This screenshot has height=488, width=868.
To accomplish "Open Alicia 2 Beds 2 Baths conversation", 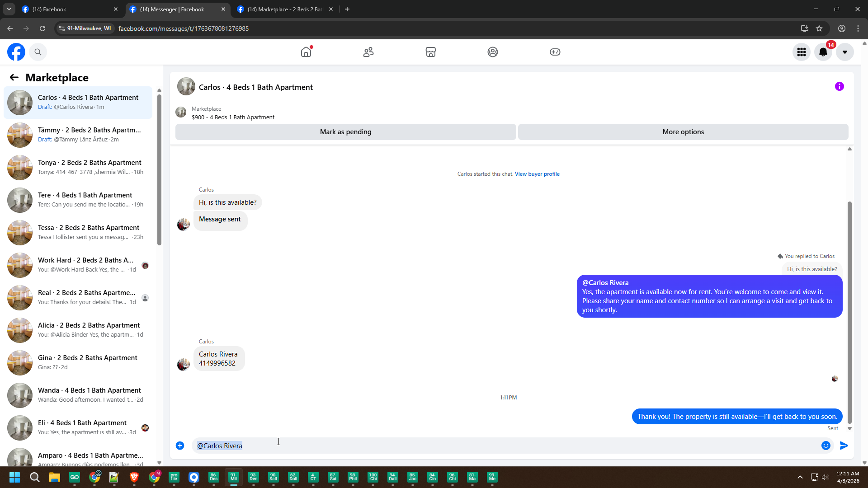I will tap(78, 330).
